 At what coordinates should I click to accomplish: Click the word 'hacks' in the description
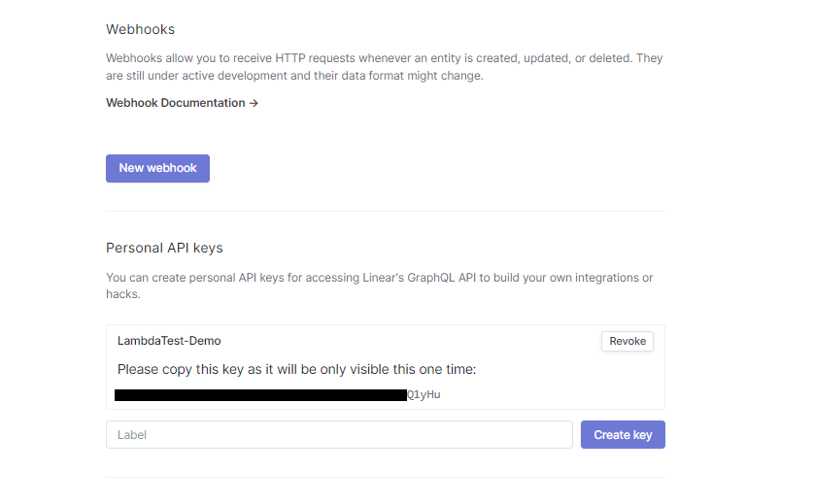coord(122,294)
